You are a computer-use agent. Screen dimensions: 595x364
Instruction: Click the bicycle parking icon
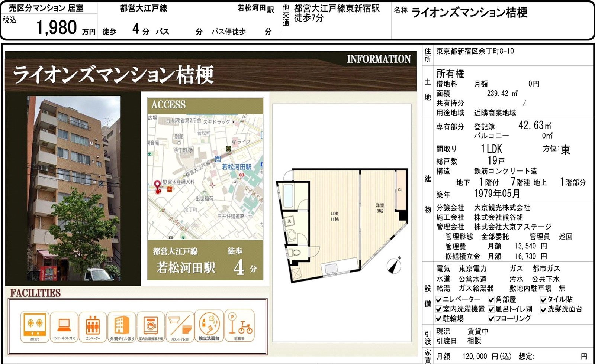click(x=239, y=326)
